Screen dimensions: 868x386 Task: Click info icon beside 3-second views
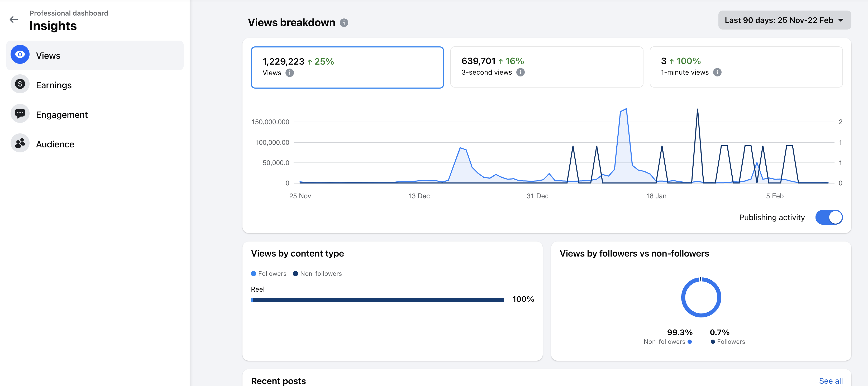coord(520,73)
